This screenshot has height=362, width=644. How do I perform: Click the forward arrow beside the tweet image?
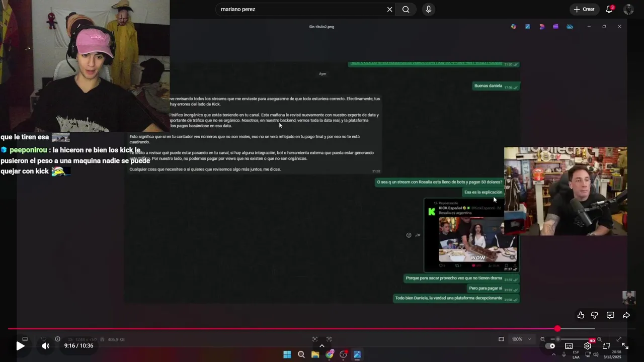coord(418,235)
